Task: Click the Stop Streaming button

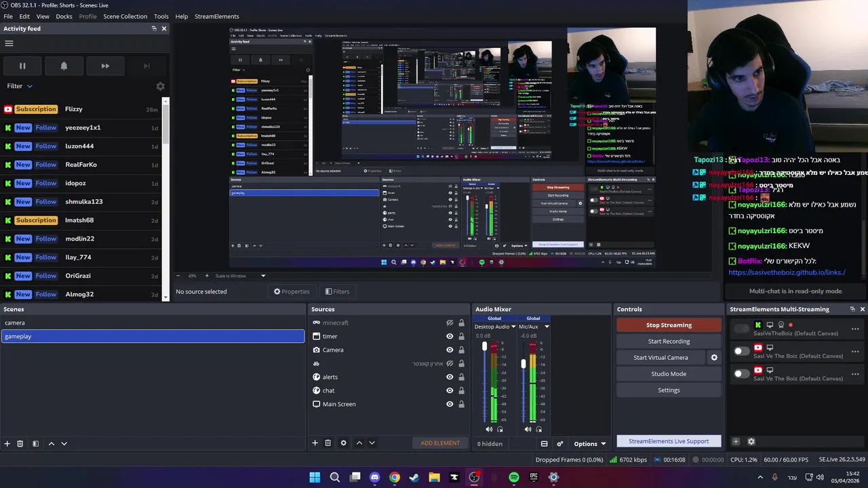Action: tap(669, 325)
